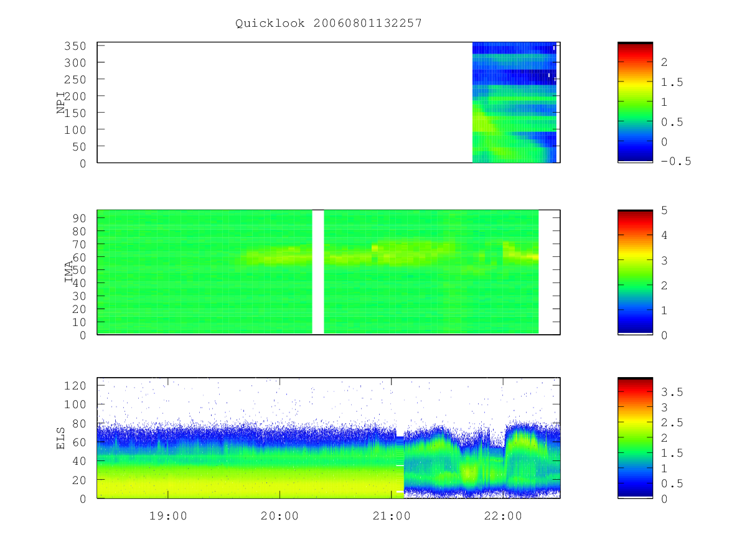747x560 pixels.
Task: Click the ELS spectrogram panel
Action: pyautogui.click(x=329, y=437)
